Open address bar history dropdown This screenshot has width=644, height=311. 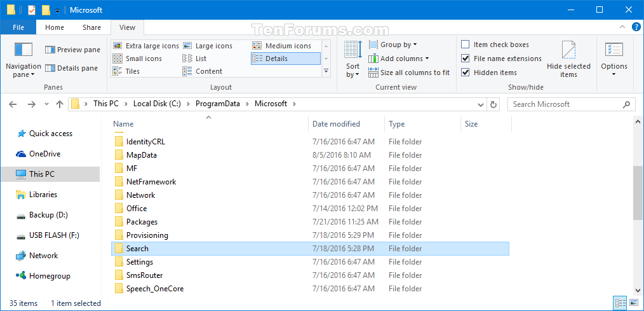481,104
